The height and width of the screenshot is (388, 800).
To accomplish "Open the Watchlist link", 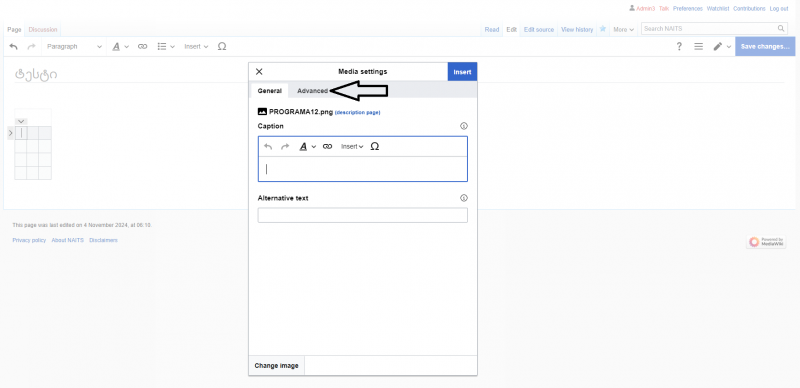I will pos(718,9).
